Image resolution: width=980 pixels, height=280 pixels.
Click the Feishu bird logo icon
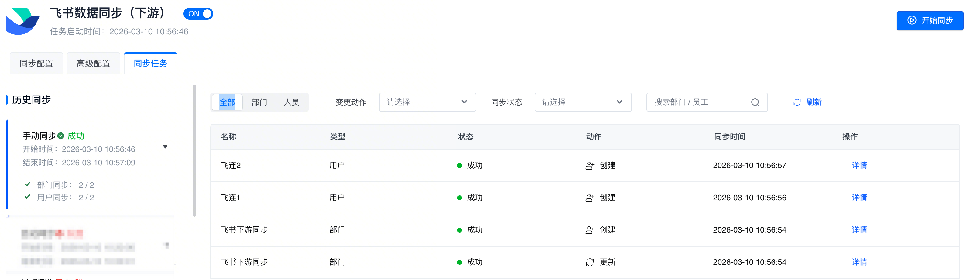[23, 21]
